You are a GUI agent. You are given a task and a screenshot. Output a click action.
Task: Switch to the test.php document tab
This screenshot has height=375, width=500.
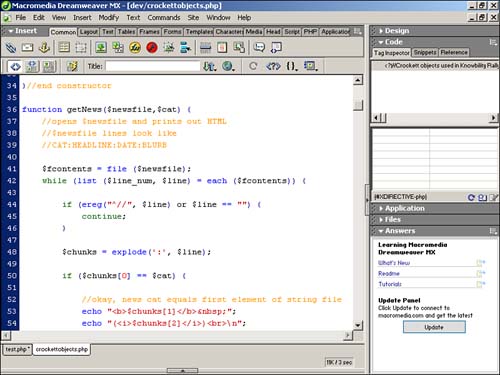click(x=17, y=349)
